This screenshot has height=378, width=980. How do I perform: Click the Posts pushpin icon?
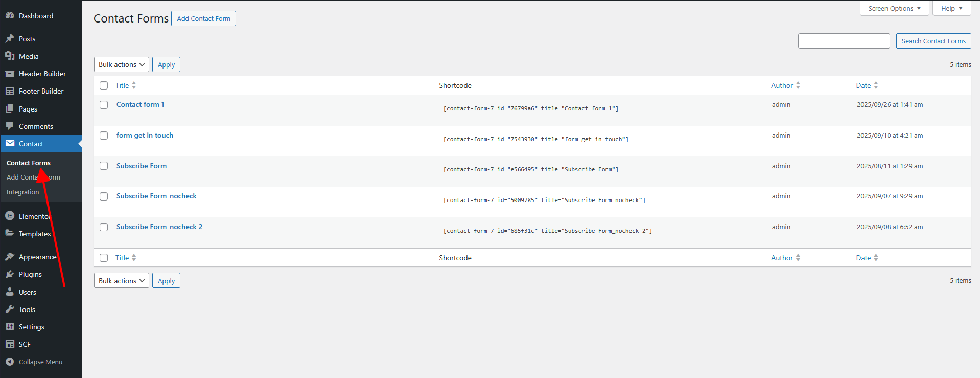(x=10, y=39)
